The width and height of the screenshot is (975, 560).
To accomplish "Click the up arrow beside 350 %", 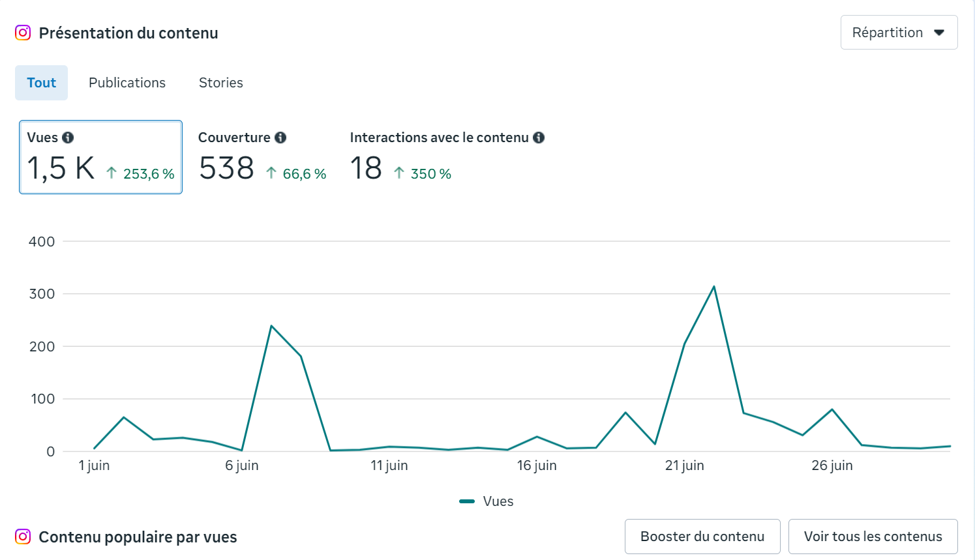I will point(399,173).
